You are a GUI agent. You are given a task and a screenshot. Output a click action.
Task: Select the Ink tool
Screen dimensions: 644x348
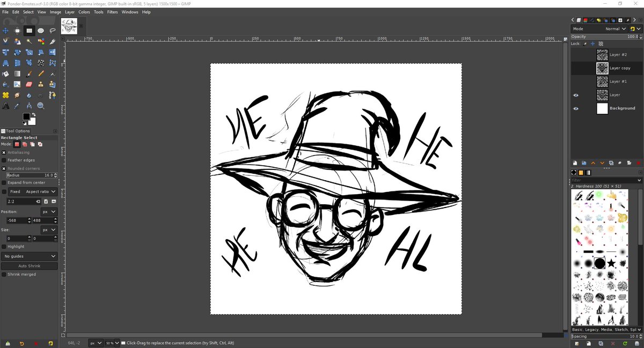click(5, 84)
